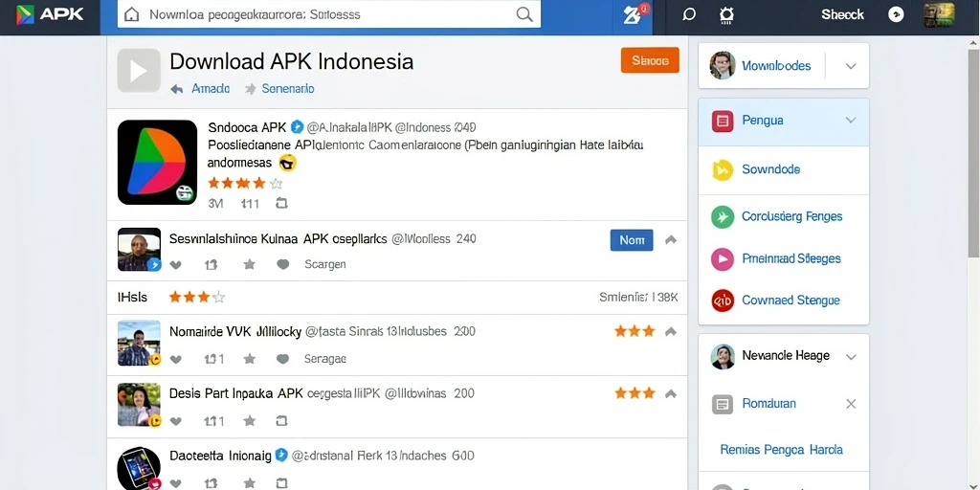Click the Seragae link
The height and width of the screenshot is (490, 980).
325,359
